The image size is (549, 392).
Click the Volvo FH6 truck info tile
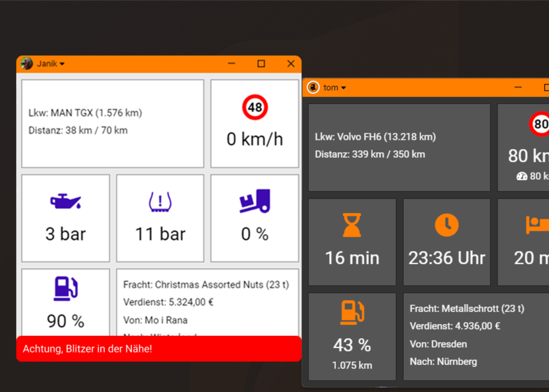(399, 148)
